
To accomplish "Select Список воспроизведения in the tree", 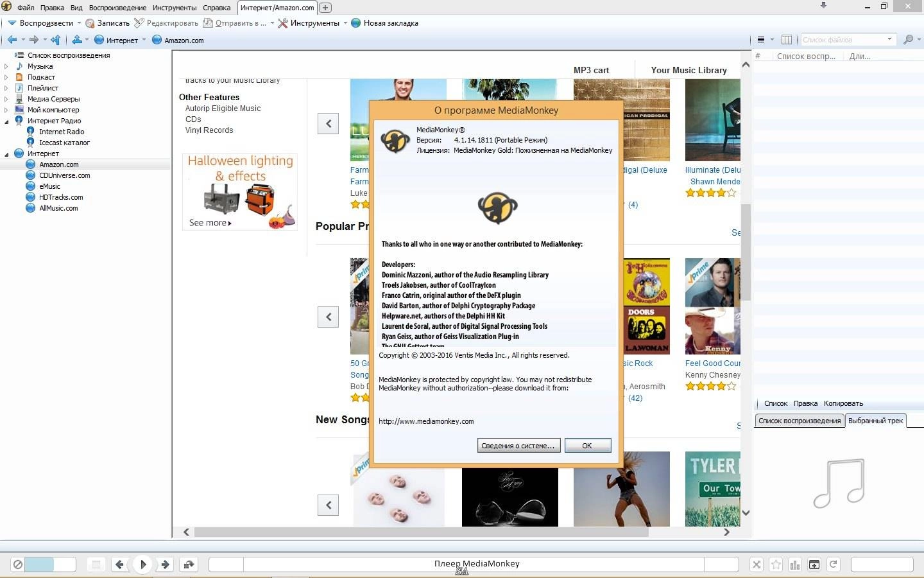I will click(x=69, y=55).
